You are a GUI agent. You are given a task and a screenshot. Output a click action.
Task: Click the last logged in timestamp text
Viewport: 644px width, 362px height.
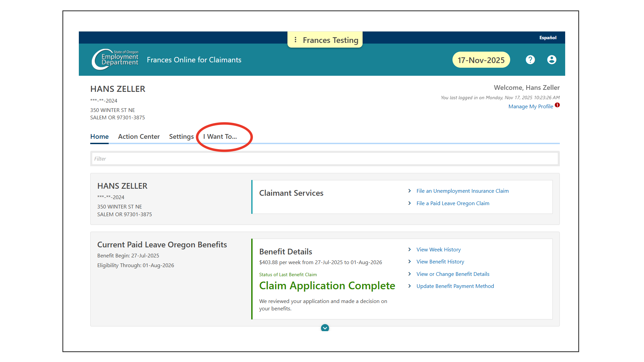pos(500,98)
